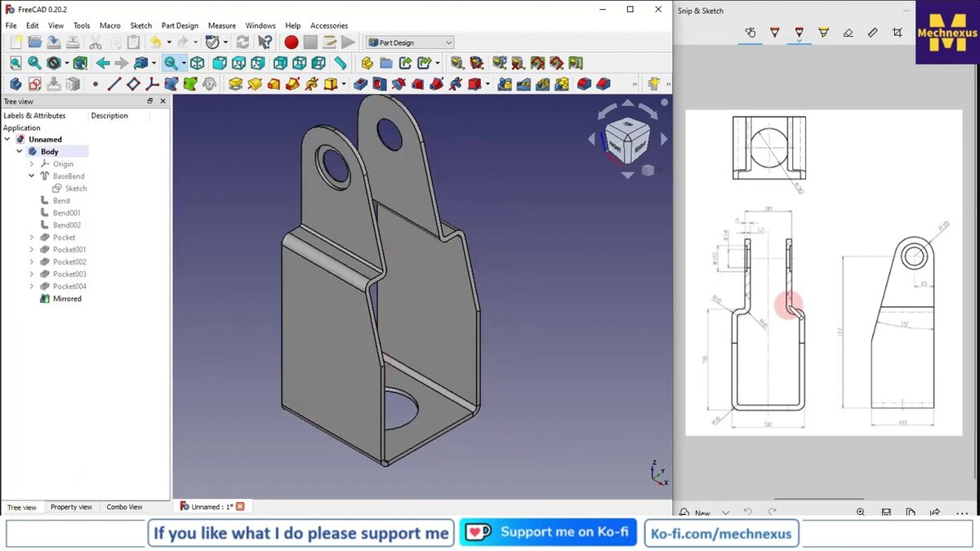Collapse the Body tree node
Viewport: 980px width, 551px height.
tap(20, 152)
